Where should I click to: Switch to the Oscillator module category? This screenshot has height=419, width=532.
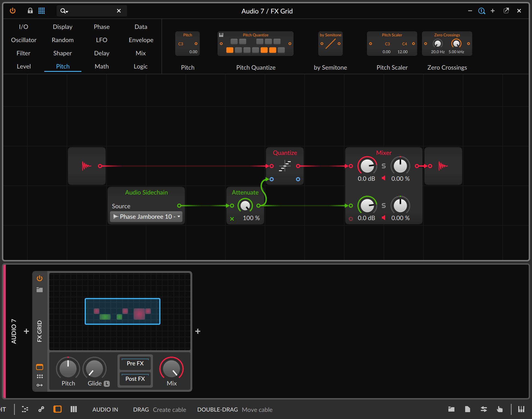click(24, 40)
